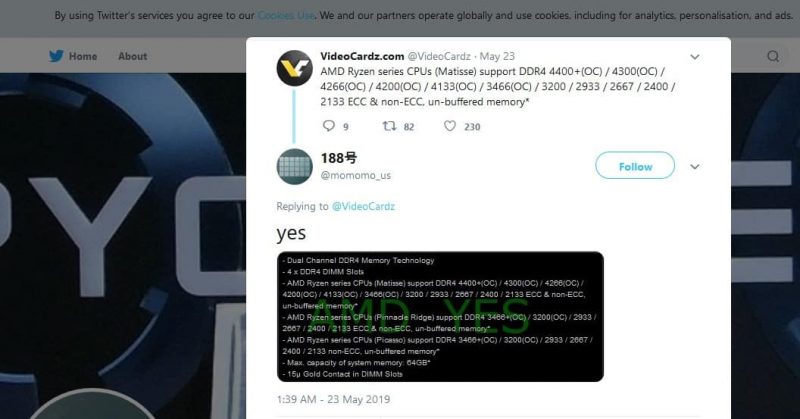
Task: Follow the @momomo_us account
Action: point(635,165)
